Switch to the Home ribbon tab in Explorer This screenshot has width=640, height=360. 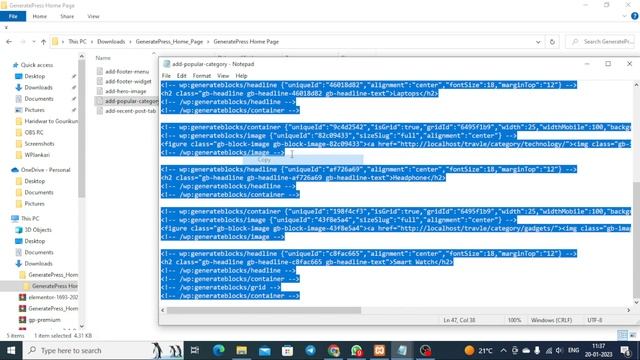pos(40,16)
